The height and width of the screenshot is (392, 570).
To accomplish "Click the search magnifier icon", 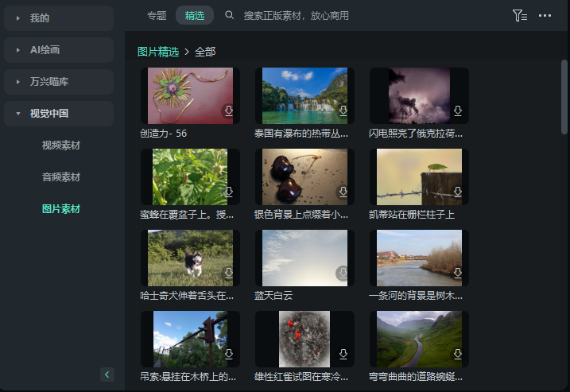I will tap(230, 15).
